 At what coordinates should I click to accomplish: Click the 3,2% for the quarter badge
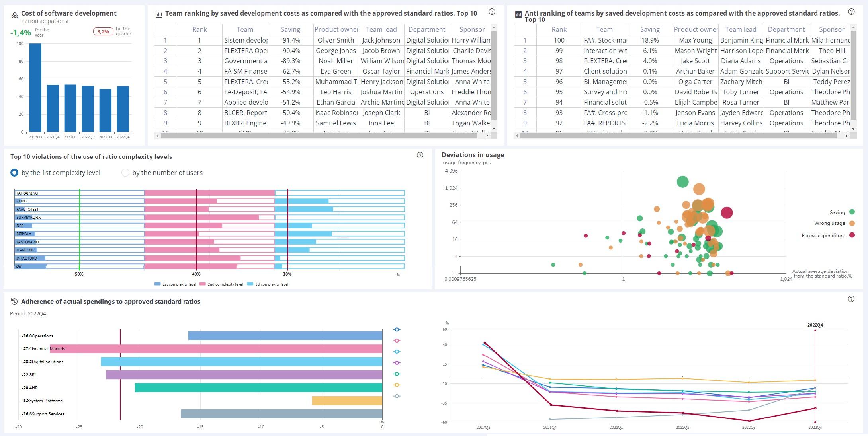103,31
